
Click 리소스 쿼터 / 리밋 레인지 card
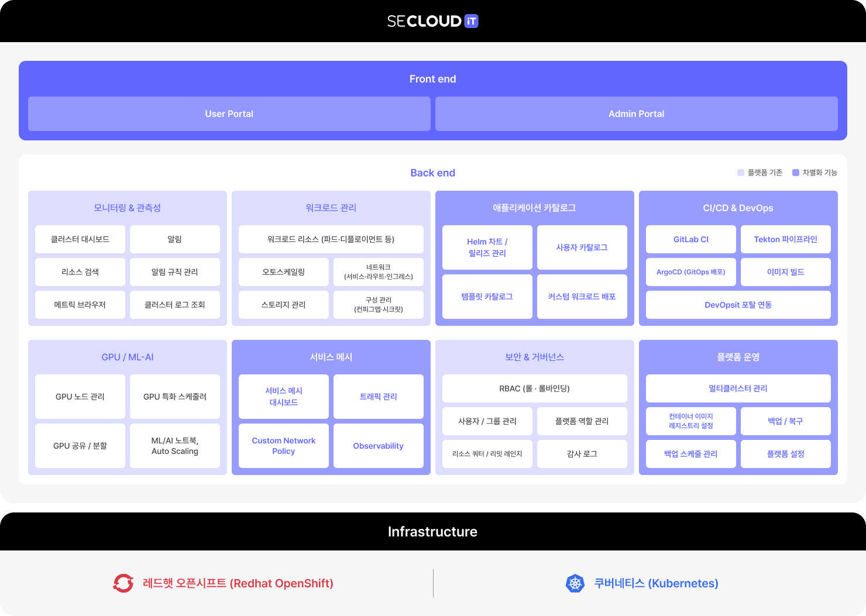(487, 454)
